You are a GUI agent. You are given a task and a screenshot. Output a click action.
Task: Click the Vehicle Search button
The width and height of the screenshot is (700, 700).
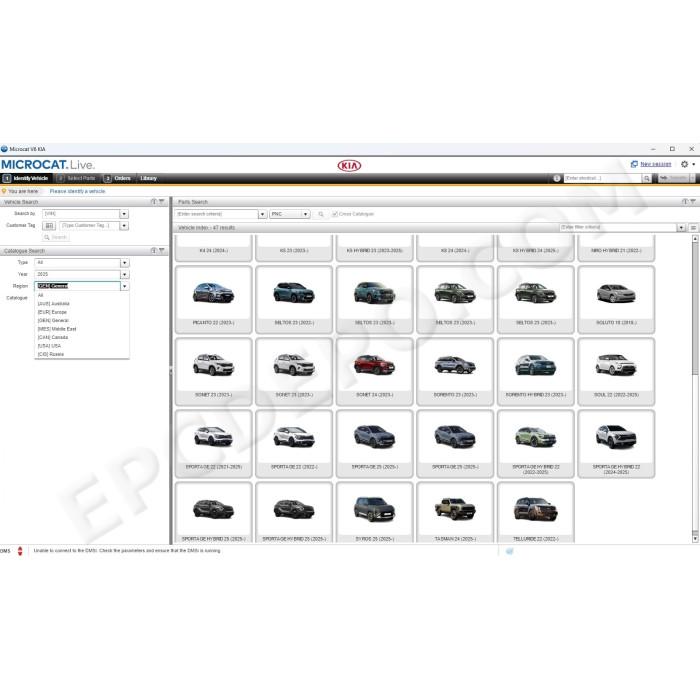tap(56, 238)
